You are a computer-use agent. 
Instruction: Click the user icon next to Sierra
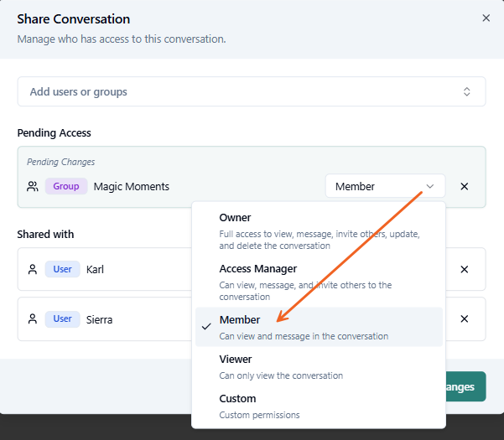point(33,319)
